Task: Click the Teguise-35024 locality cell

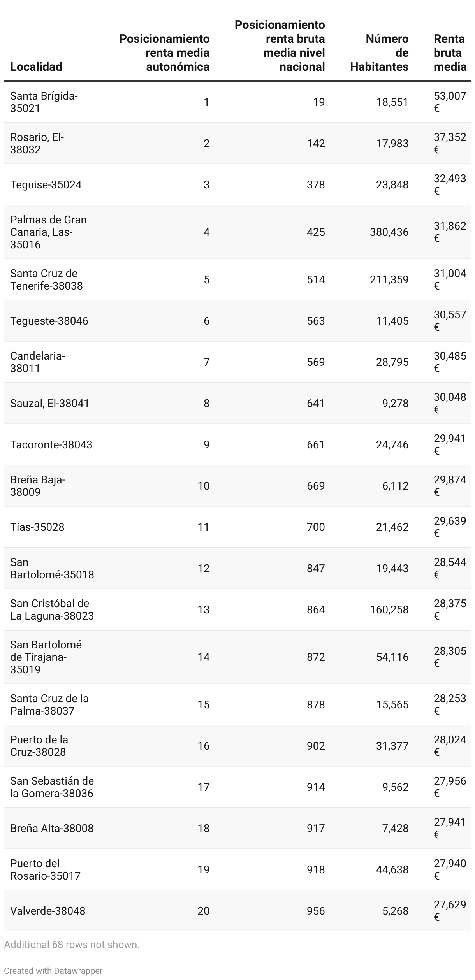Action: point(46,184)
